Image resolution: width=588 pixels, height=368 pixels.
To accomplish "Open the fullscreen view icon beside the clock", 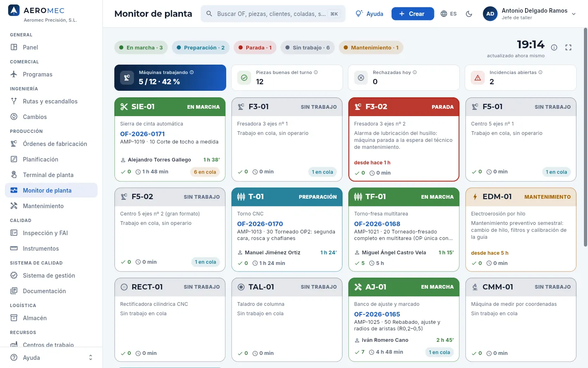I will pyautogui.click(x=568, y=47).
